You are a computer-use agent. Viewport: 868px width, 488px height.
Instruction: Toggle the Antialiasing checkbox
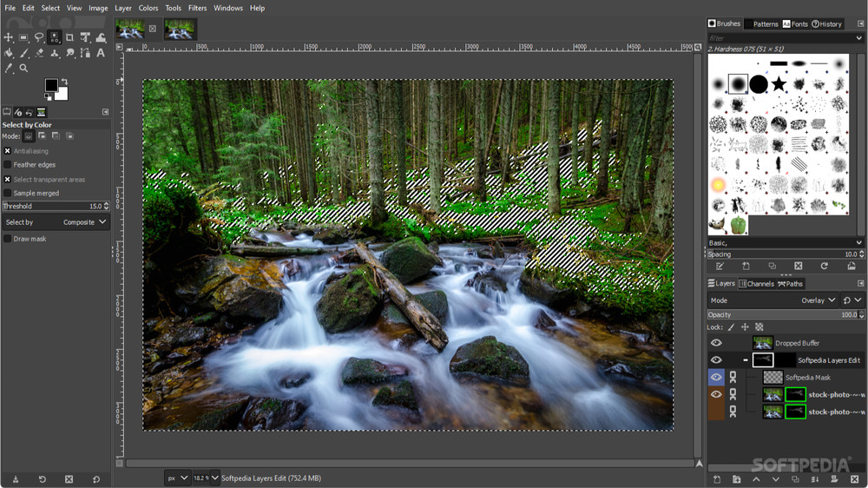pyautogui.click(x=7, y=151)
